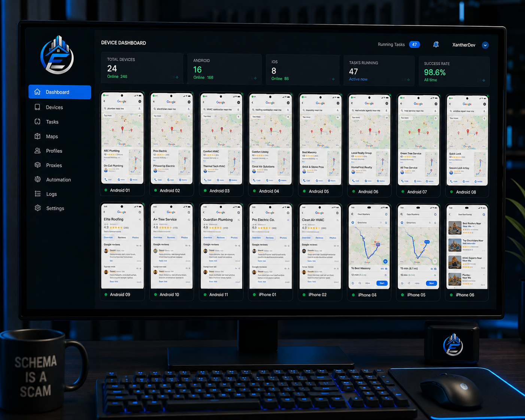Open Photos tab on Guardian Plumbing screen
This screenshot has height=420, width=525.
[x=234, y=237]
